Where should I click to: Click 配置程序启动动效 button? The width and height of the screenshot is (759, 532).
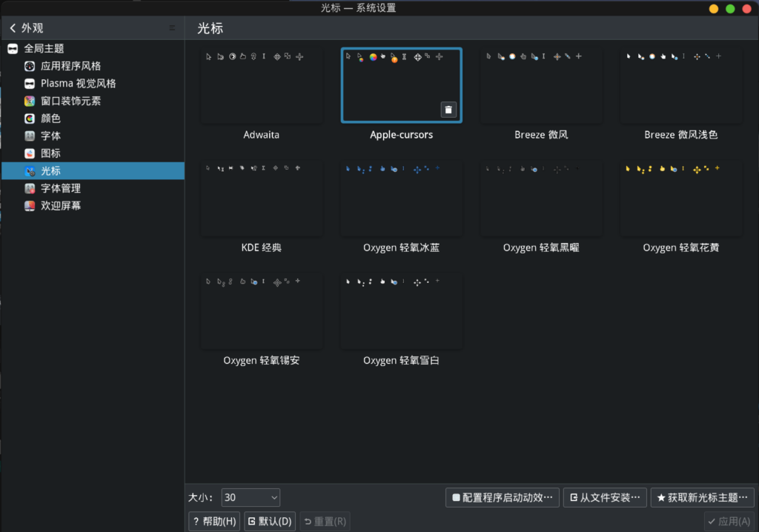[x=503, y=497]
